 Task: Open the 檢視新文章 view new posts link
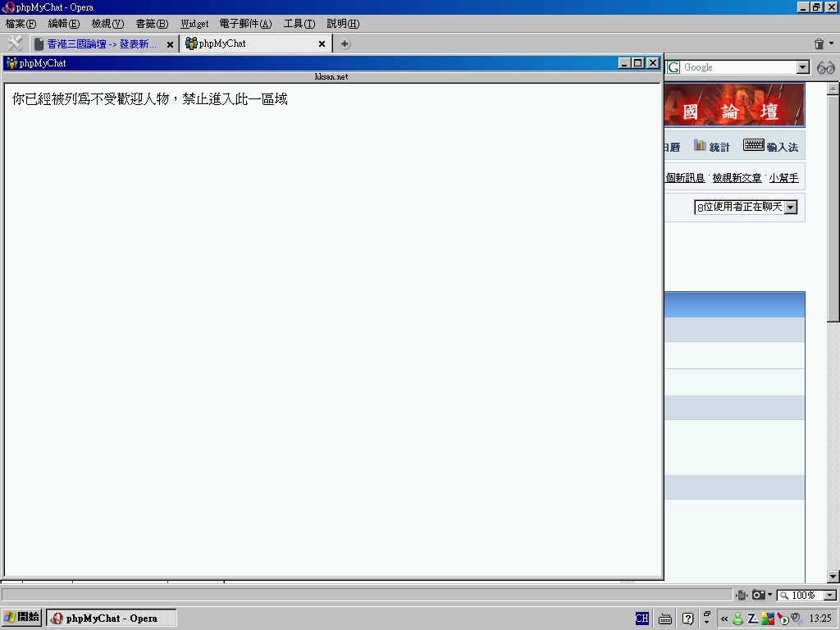point(737,178)
